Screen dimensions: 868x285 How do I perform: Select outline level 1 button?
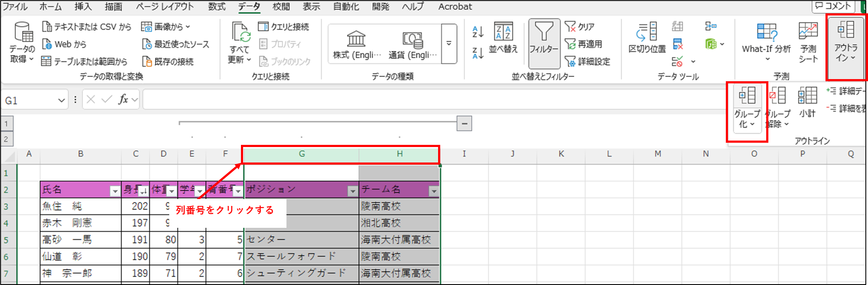6,124
